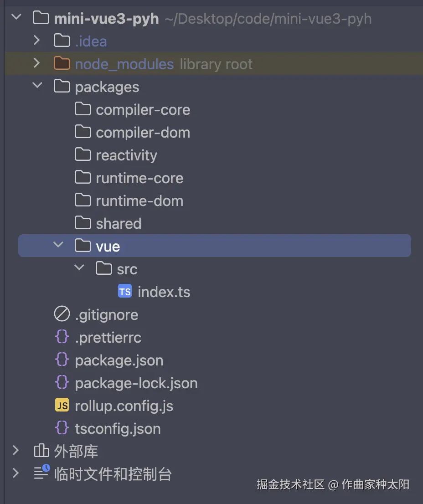
Task: Click the JS icon beside rollup.config.js
Action: coord(62,406)
